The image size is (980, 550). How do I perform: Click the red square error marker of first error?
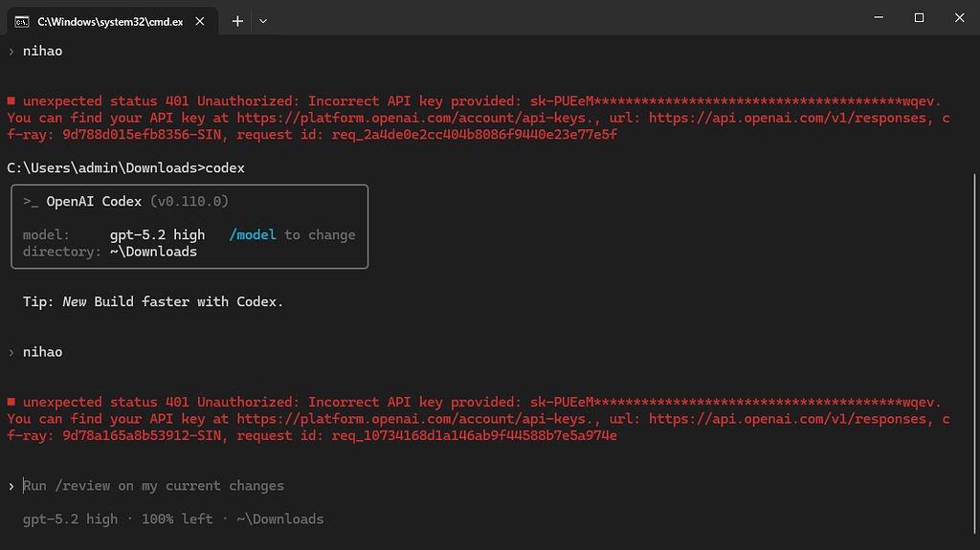[x=11, y=100]
